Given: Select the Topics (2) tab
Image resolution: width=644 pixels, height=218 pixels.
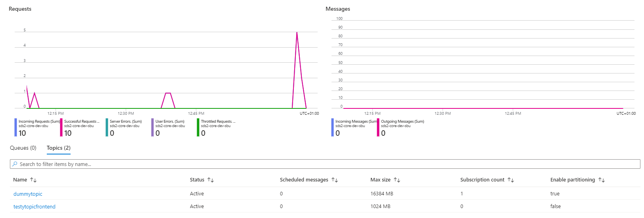Looking at the screenshot, I should pyautogui.click(x=59, y=148).
